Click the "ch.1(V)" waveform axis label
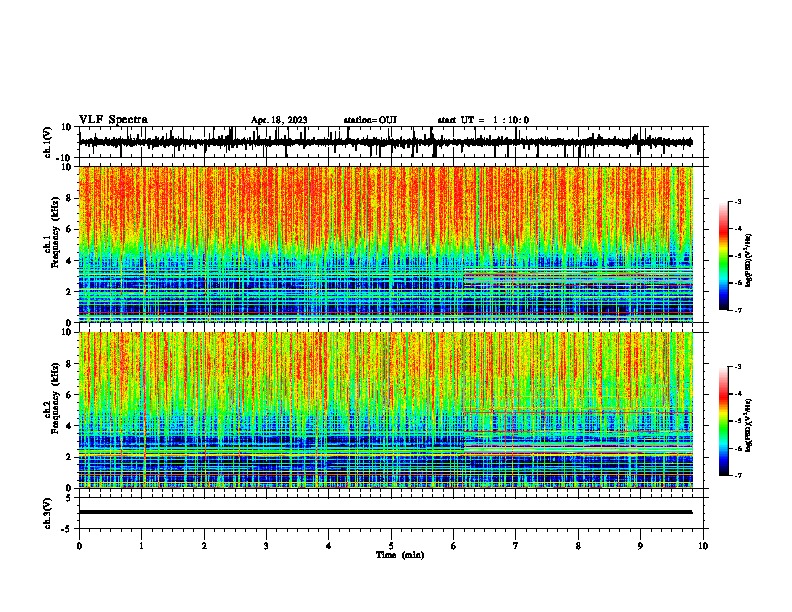Image resolution: width=792 pixels, height=612 pixels. tap(48, 142)
